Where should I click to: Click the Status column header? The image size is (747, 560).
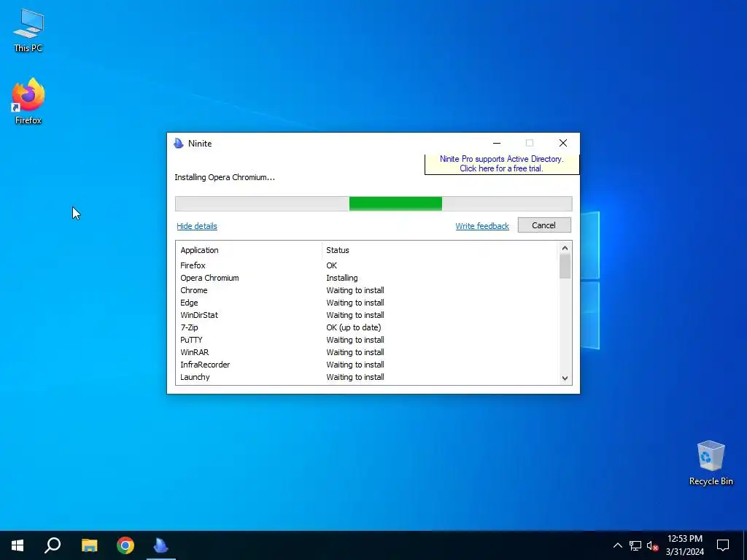pyautogui.click(x=338, y=250)
